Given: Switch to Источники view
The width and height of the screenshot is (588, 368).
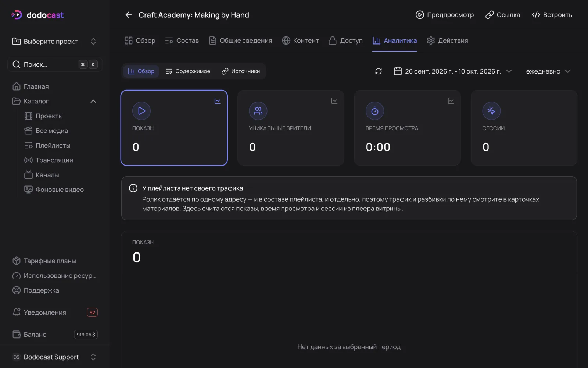Looking at the screenshot, I should tap(241, 71).
